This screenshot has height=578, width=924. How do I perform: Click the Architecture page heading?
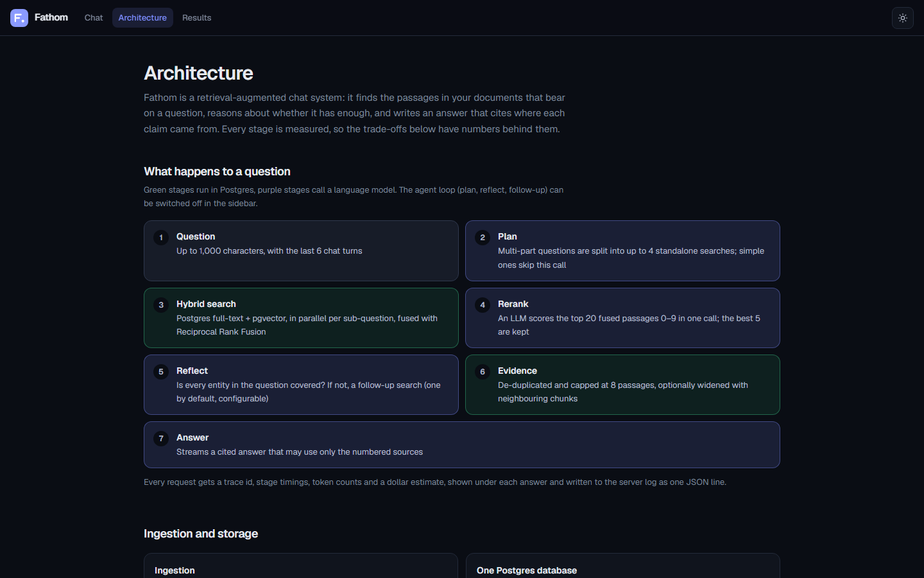[198, 73]
